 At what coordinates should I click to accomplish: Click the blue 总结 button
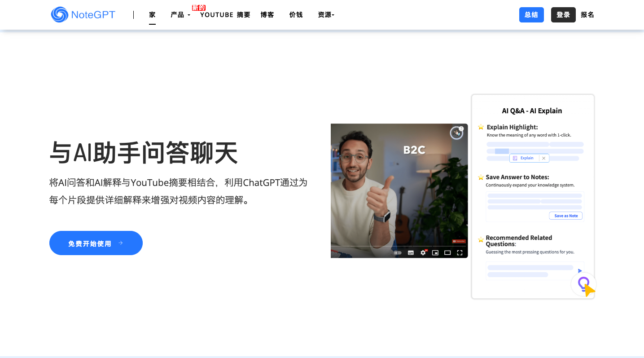(x=531, y=15)
